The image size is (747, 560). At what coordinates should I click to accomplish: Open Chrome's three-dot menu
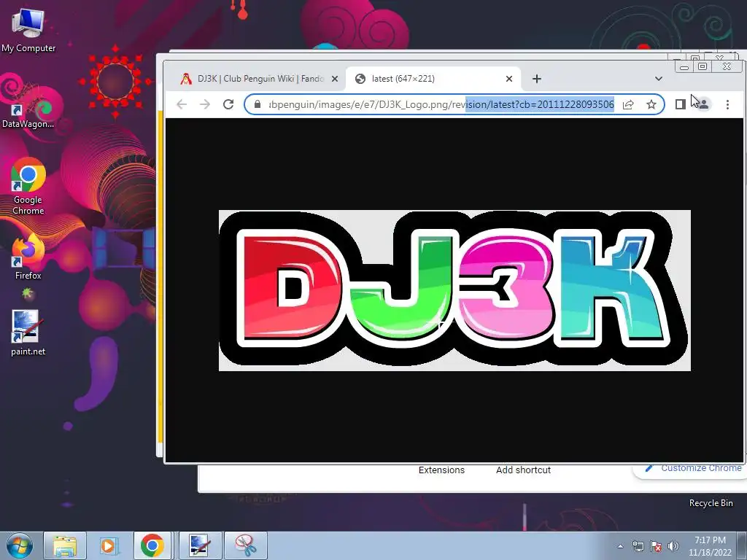click(727, 104)
